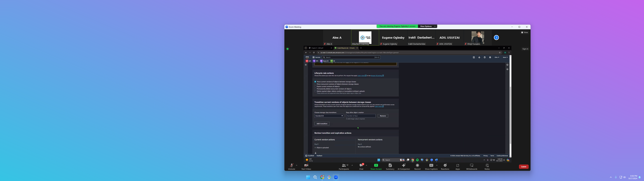
Task: Leave the meeting with the Leave button
Action: [524, 167]
